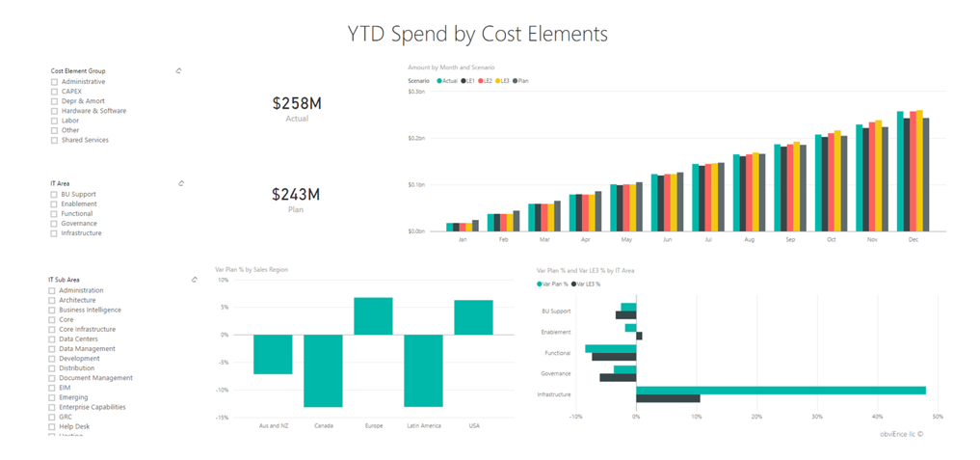Toggle the Governance checkbox
Screen dimensions: 980x460
(54, 224)
